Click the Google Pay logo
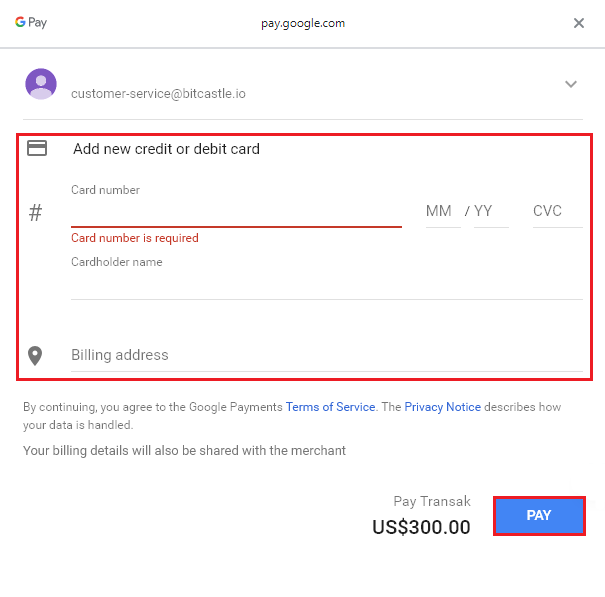Viewport: 605px width, 597px height. click(31, 22)
